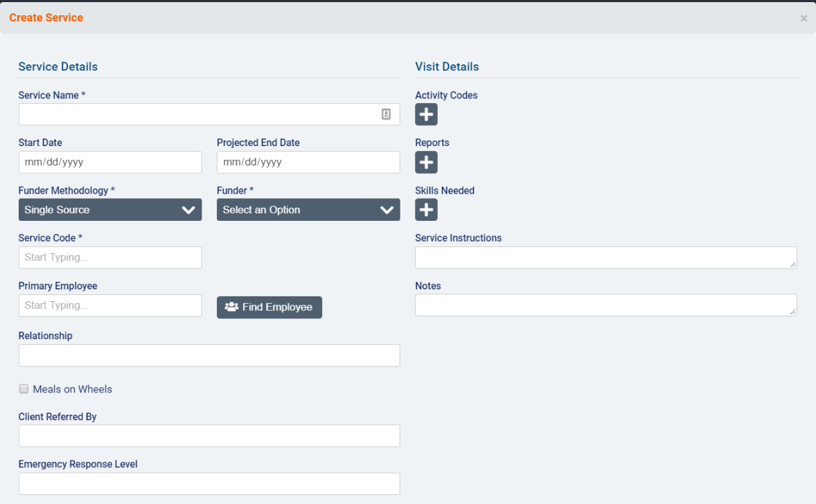Expand the Funder Select an Option dropdown
This screenshot has width=816, height=504.
pyautogui.click(x=308, y=210)
